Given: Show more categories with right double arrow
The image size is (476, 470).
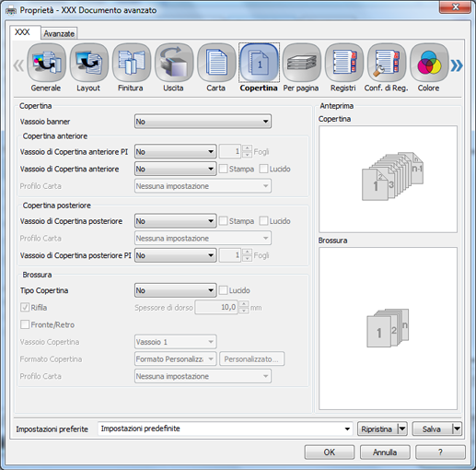Looking at the screenshot, I should (x=457, y=65).
